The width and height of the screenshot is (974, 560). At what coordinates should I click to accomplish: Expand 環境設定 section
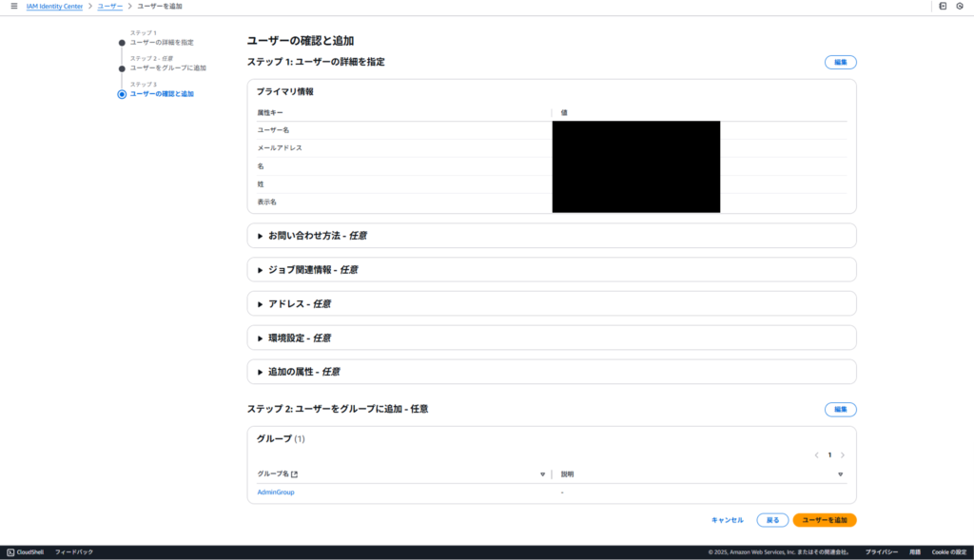click(552, 338)
